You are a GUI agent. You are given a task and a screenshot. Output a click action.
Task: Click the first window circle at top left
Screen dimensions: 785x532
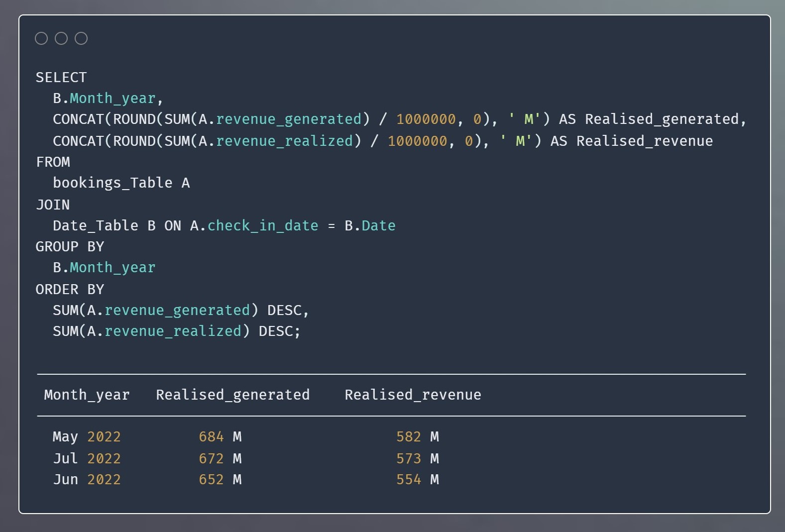coord(41,38)
